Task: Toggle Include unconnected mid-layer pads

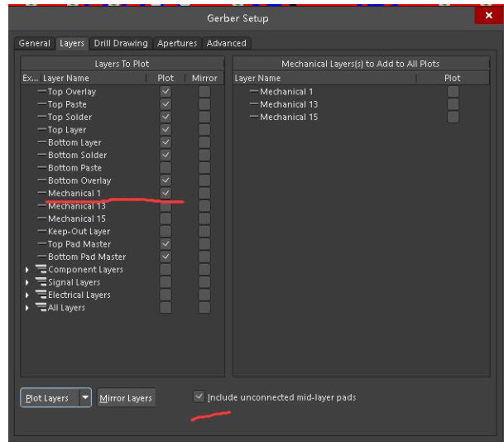Action: pos(199,397)
